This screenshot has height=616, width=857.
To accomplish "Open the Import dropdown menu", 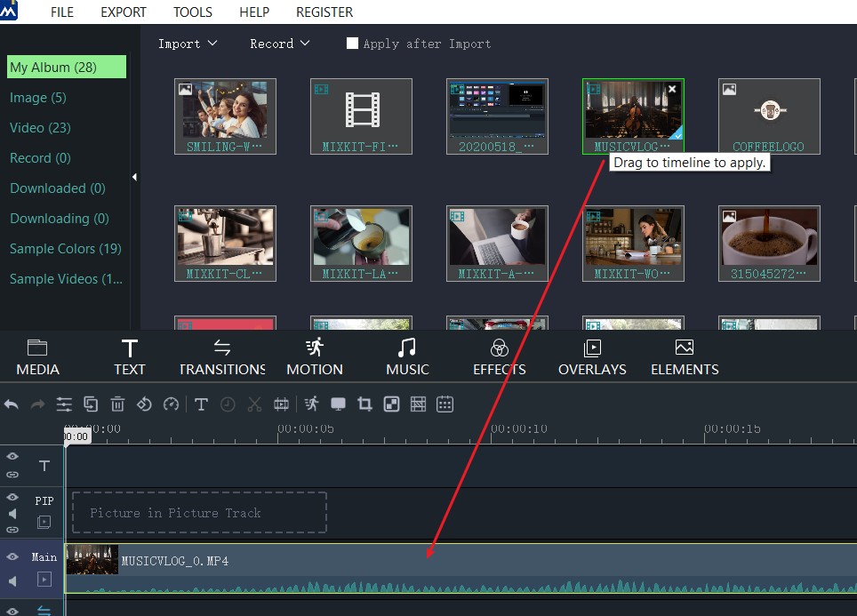I will [187, 43].
